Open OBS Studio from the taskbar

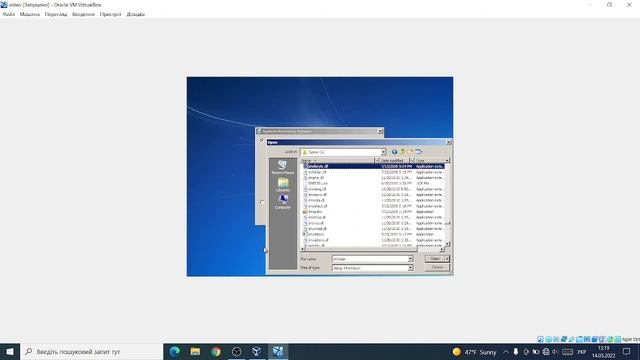(236, 352)
